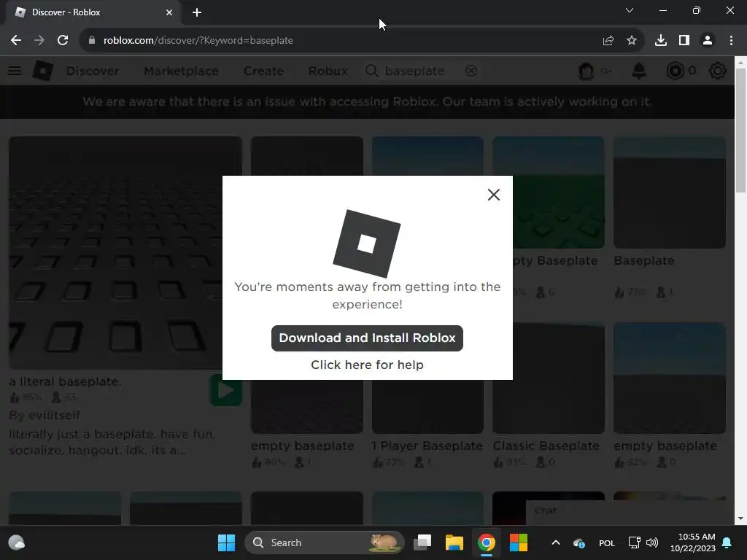Open File Explorer from taskbar
747x560 pixels.
tap(454, 542)
